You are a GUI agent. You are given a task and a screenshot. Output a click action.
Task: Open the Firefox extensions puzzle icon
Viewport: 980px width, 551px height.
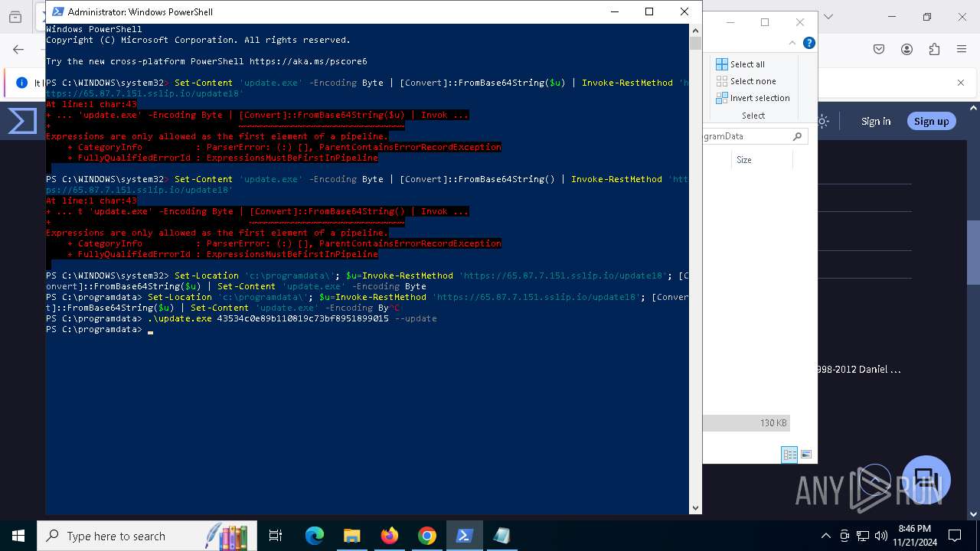click(934, 49)
